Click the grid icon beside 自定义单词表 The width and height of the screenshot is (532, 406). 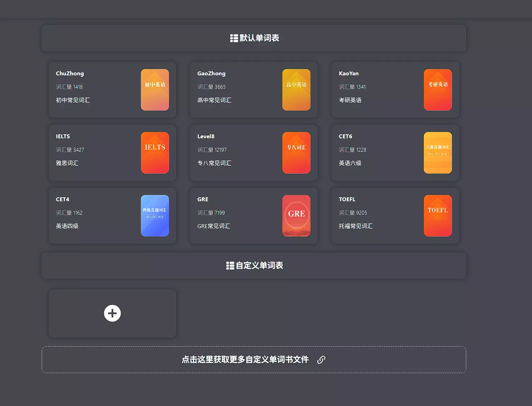click(230, 266)
